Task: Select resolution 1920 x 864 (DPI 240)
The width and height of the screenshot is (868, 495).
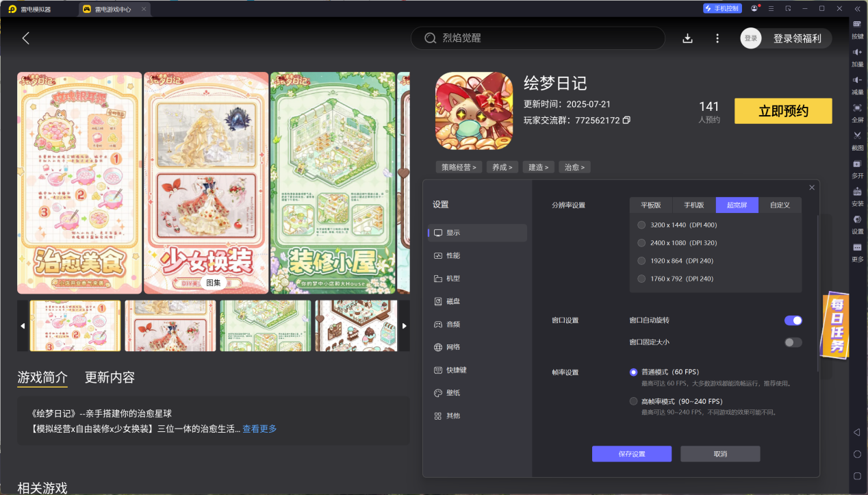Action: point(641,260)
